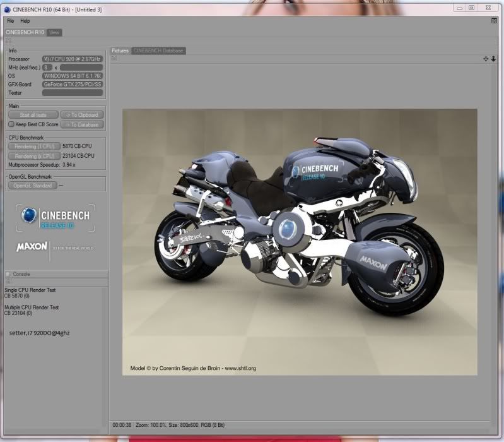Click the panel layout icon below the close button

[494, 21]
